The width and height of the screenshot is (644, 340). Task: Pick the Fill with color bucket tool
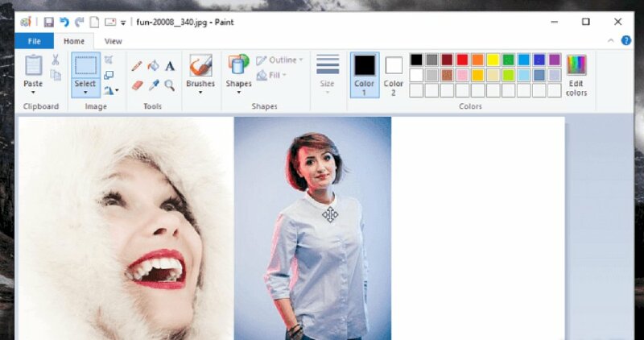(153, 66)
